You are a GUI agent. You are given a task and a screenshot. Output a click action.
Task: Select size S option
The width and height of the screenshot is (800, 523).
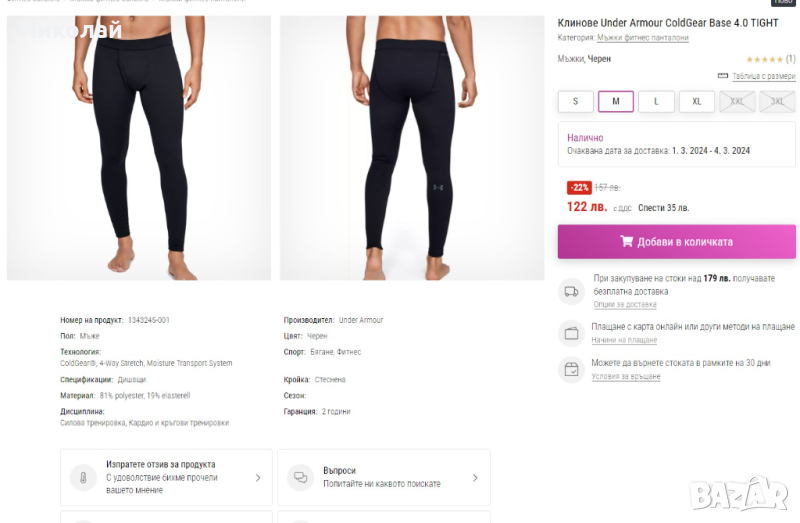575,101
